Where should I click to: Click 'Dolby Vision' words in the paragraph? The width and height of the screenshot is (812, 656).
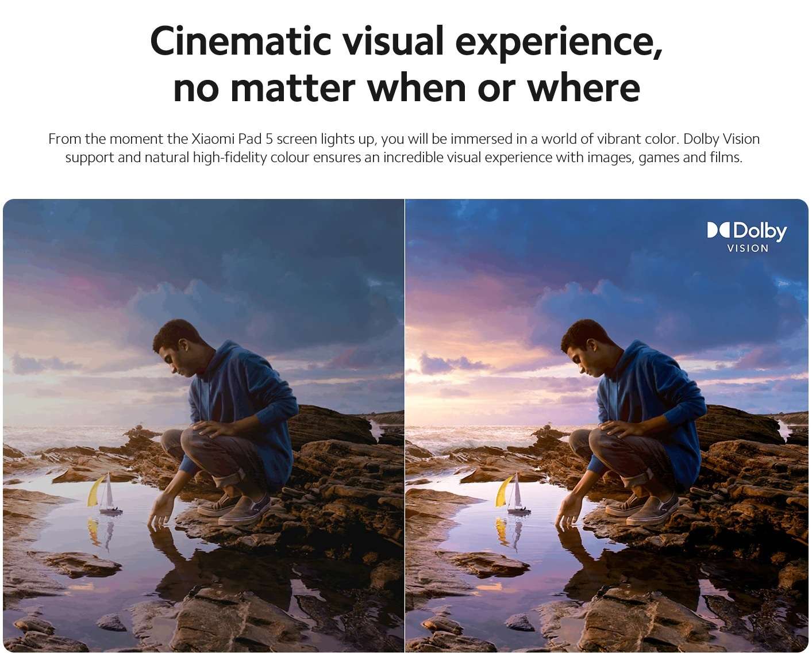[x=722, y=139]
